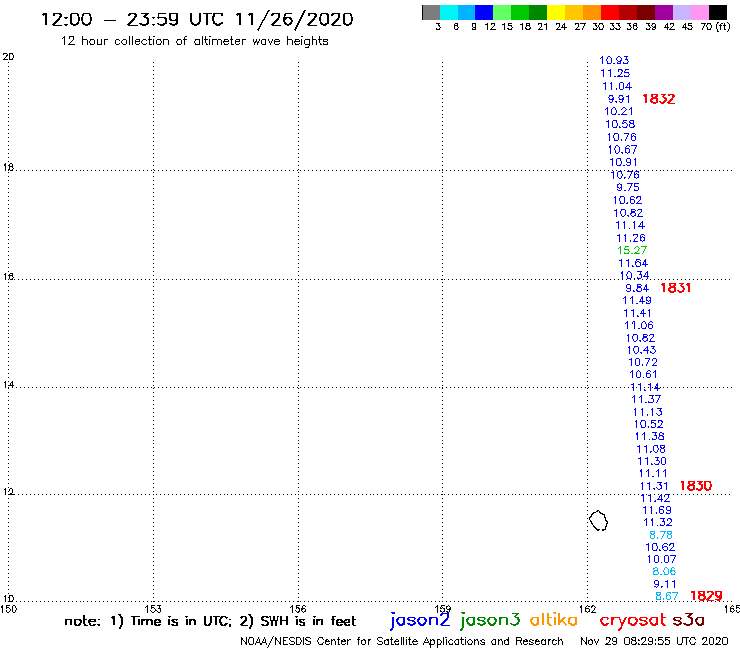
Task: Pick the bright red swatch in the legend bar
Action: tap(610, 12)
